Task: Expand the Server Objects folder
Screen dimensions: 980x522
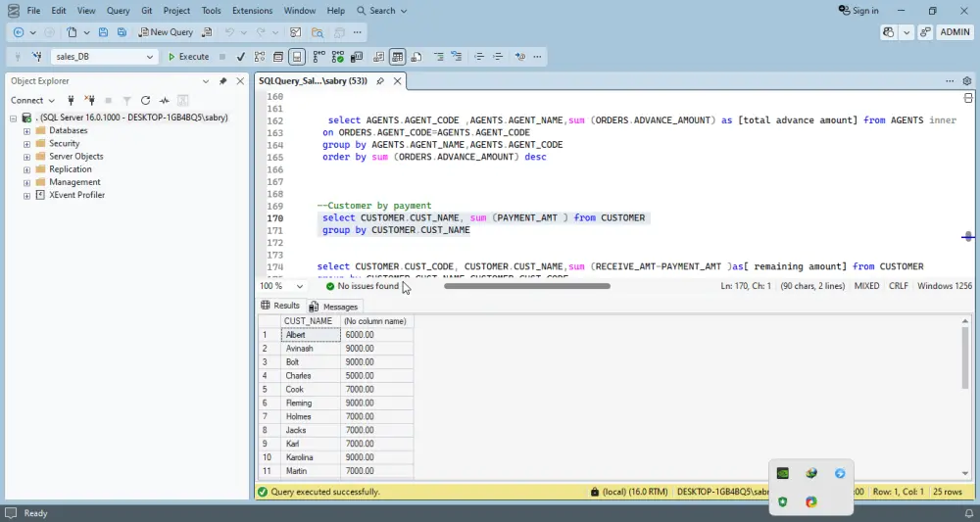Action: (x=26, y=157)
